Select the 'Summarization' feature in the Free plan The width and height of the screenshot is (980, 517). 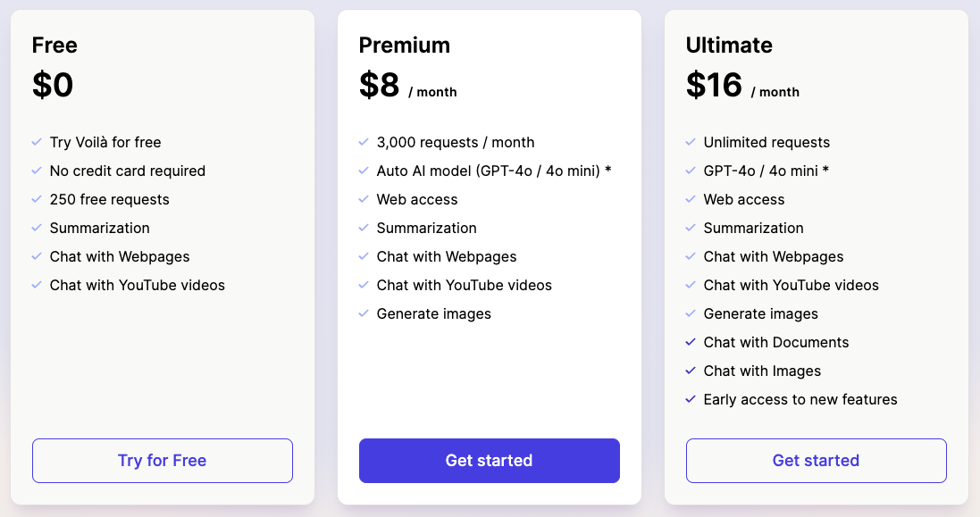(99, 228)
